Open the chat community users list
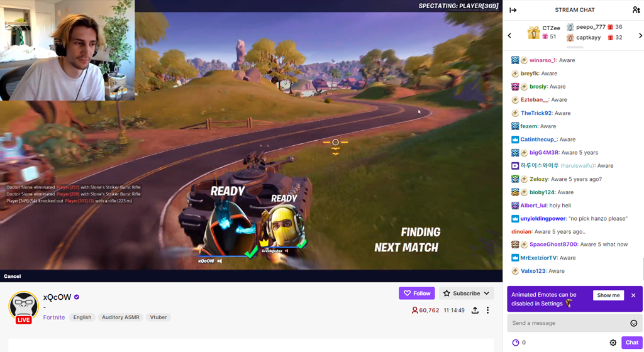Screen dimensions: 644x352 [636, 10]
